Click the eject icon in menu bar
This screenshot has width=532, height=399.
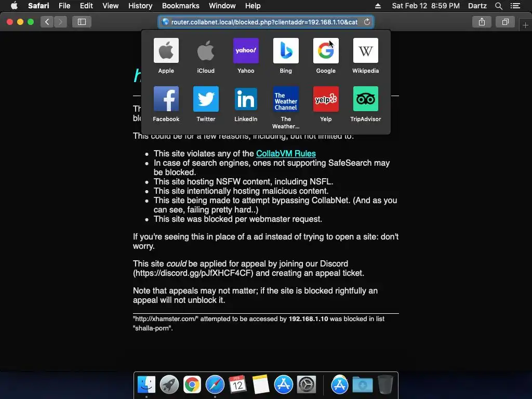pyautogui.click(x=378, y=6)
